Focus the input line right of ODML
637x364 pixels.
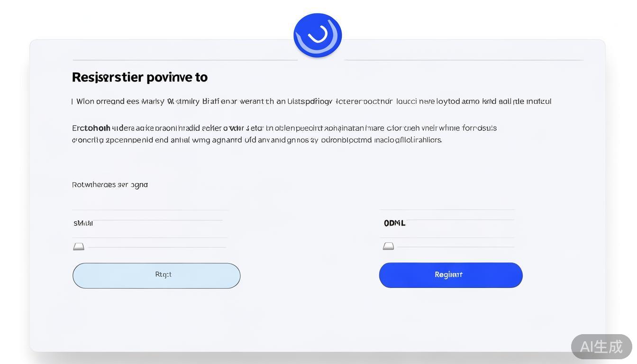pyautogui.click(x=460, y=220)
